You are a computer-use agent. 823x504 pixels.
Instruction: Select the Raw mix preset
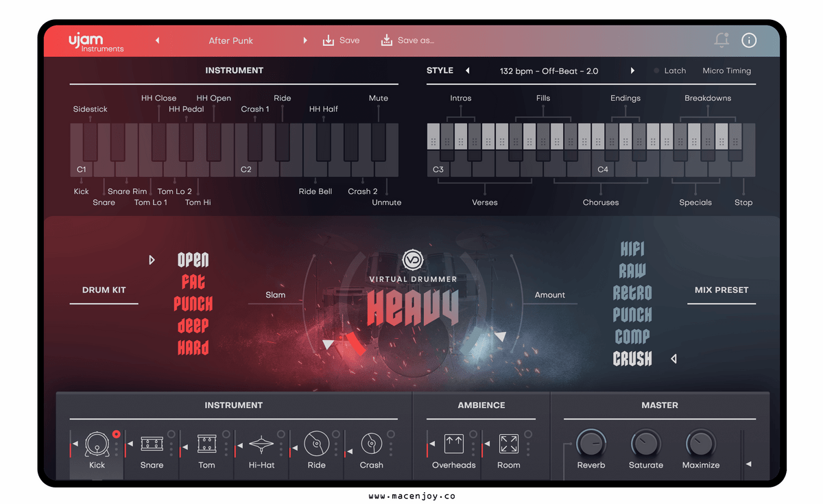tap(632, 271)
